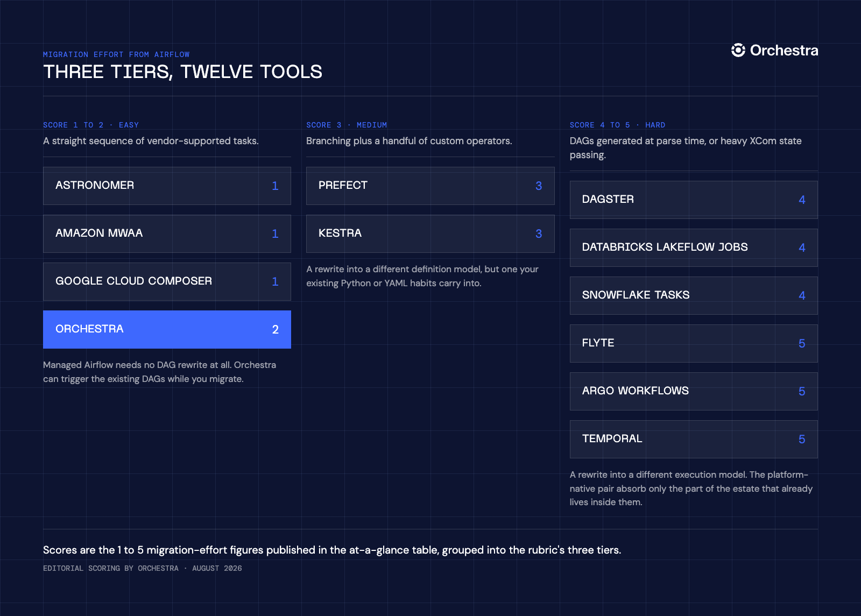Click the 'different definition model' note
Screen dimensions: 861x616
422,276
